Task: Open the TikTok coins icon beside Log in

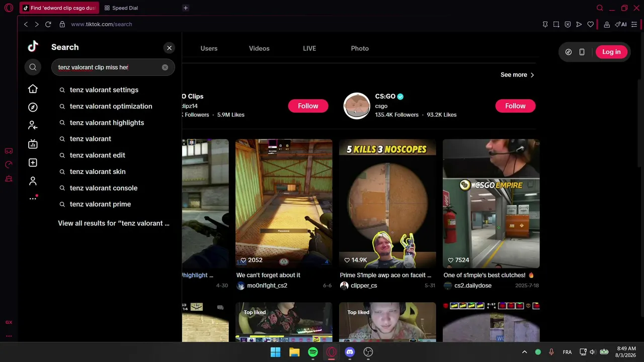Action: tap(569, 52)
